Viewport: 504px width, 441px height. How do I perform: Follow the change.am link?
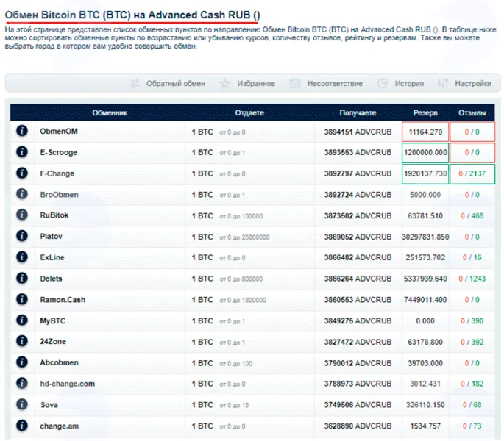click(x=59, y=426)
